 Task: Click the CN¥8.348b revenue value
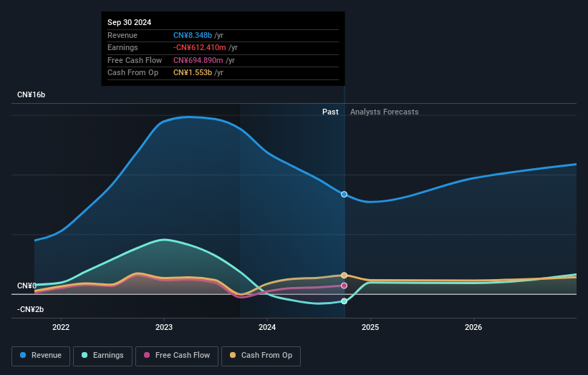coord(193,35)
